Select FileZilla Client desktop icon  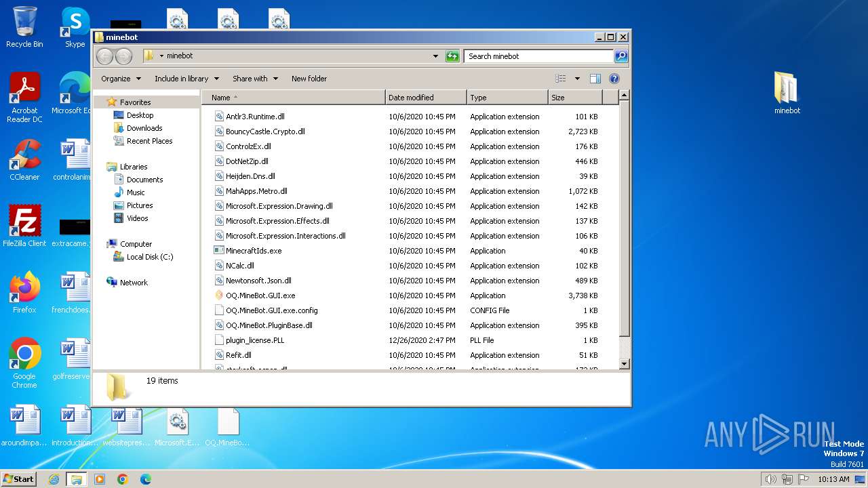click(24, 226)
